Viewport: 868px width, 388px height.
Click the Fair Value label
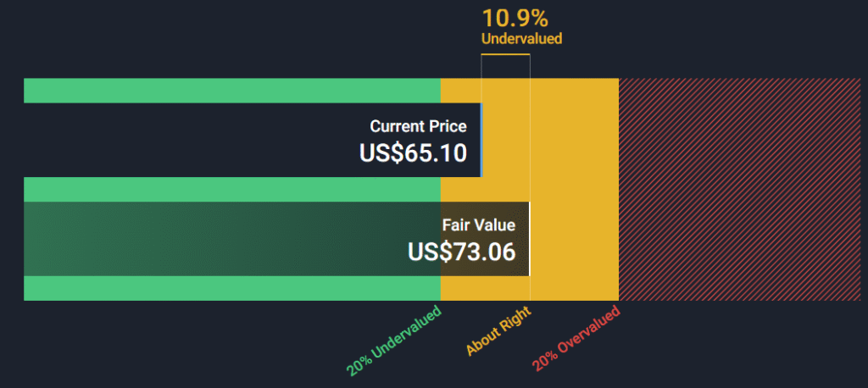[x=479, y=225]
